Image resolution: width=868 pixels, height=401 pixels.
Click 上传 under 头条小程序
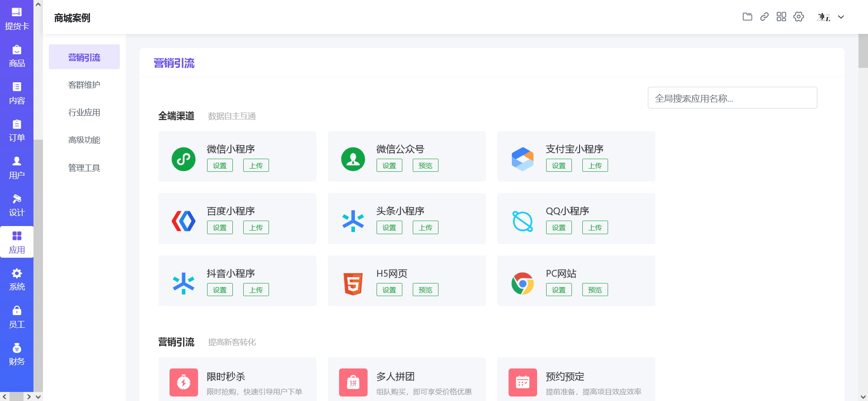425,227
